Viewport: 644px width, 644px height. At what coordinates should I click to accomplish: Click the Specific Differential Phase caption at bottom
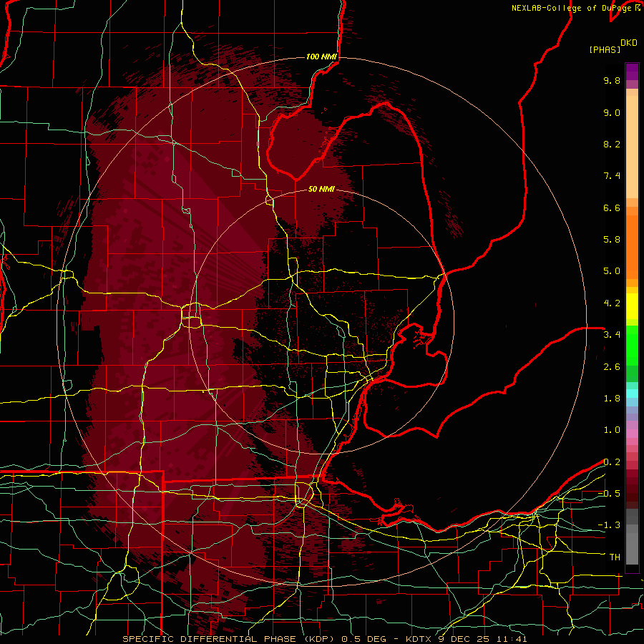click(324, 639)
